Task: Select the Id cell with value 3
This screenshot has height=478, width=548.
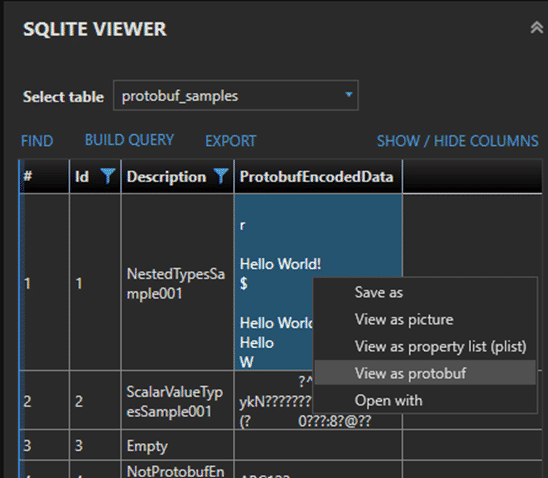Action: click(95, 445)
